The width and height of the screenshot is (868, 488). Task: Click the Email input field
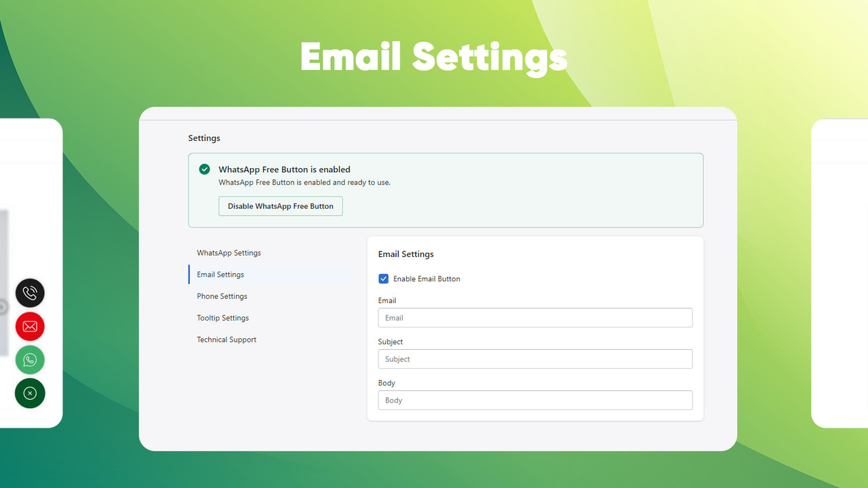(534, 317)
